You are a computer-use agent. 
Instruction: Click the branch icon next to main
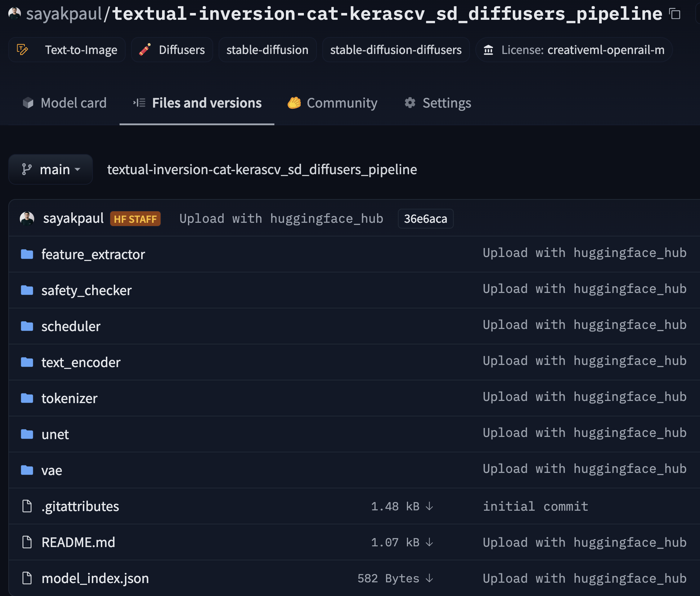[27, 169]
